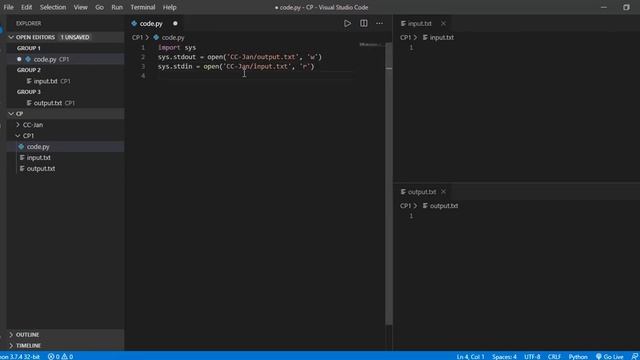Open the File menu
Screen dimensions: 640x360
[9, 7]
